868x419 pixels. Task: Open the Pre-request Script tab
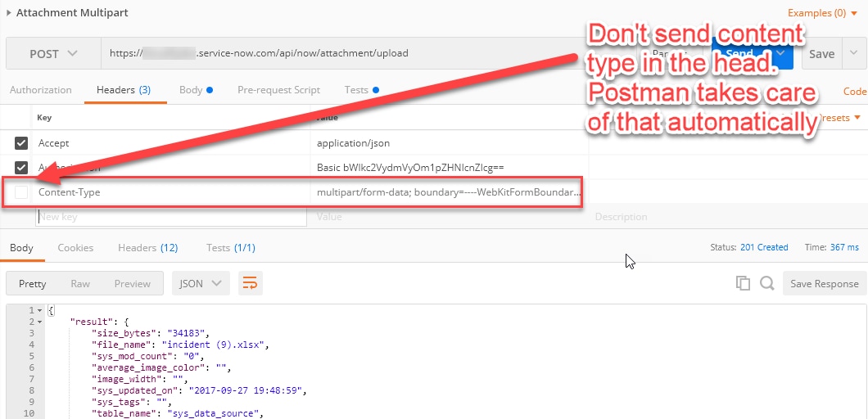coord(278,90)
